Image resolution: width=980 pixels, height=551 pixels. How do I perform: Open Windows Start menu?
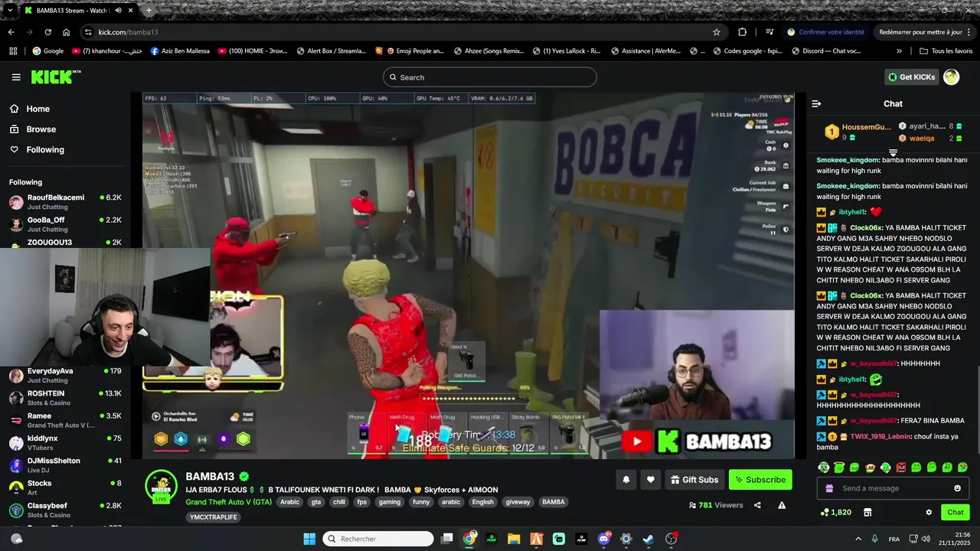click(x=309, y=539)
